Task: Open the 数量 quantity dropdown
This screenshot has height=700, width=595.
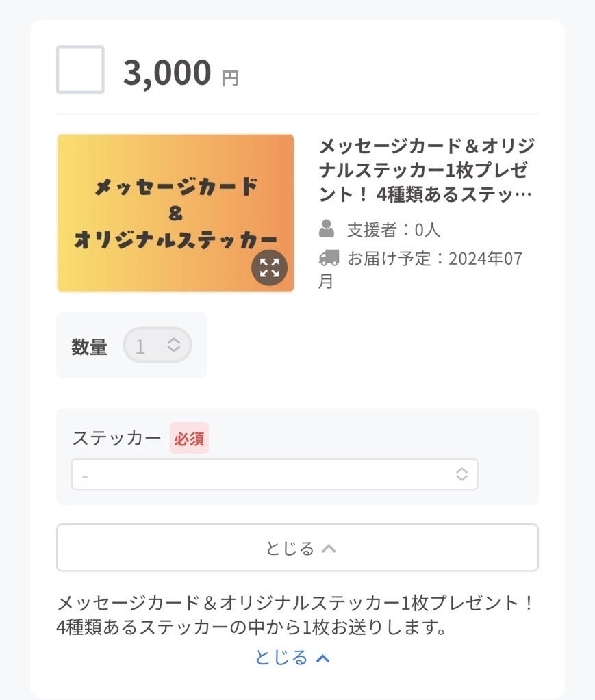Action: (157, 346)
